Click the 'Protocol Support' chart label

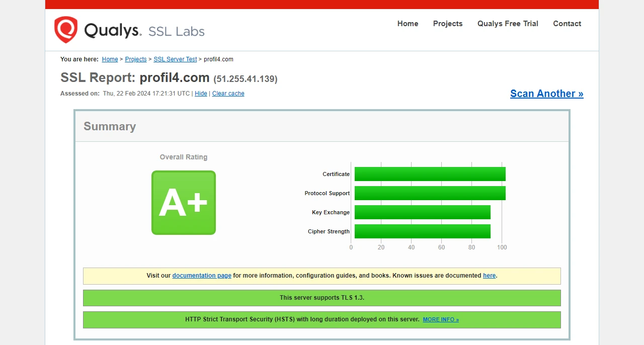coord(327,193)
